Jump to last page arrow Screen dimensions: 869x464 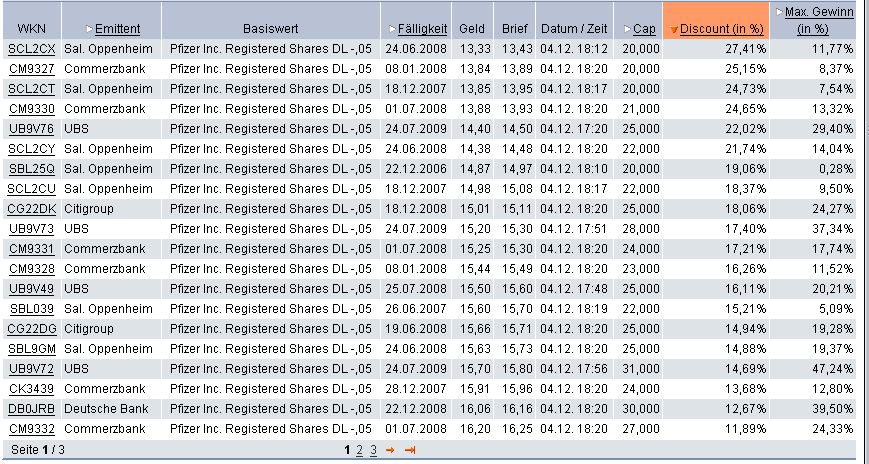[410, 450]
